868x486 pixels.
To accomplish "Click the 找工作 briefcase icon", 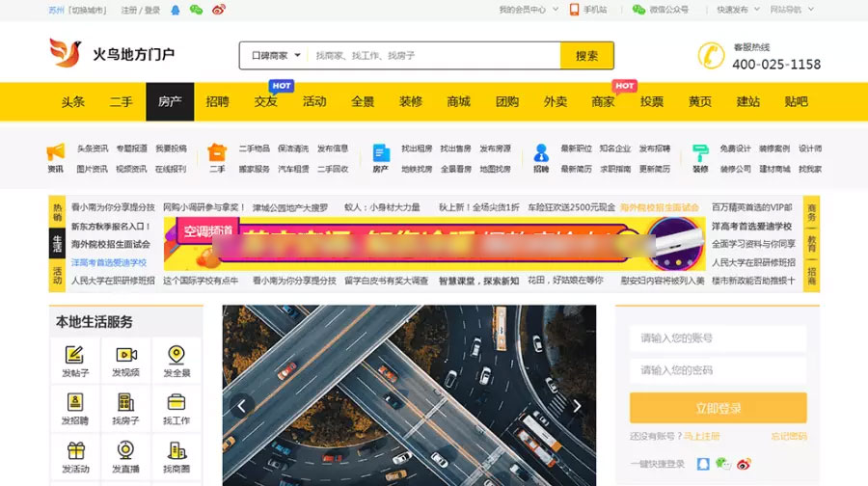I will pyautogui.click(x=176, y=402).
